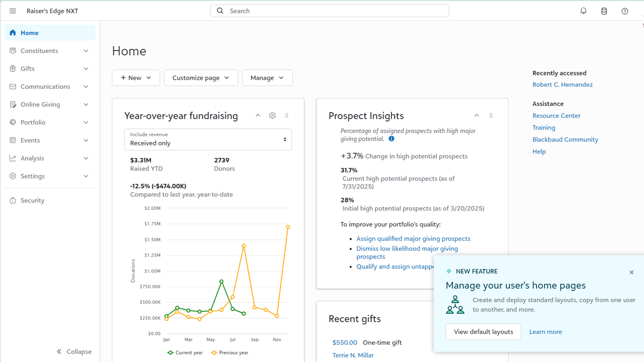Viewport: 644px width, 362px height.
Task: Dismiss the New Feature popup
Action: point(631,272)
